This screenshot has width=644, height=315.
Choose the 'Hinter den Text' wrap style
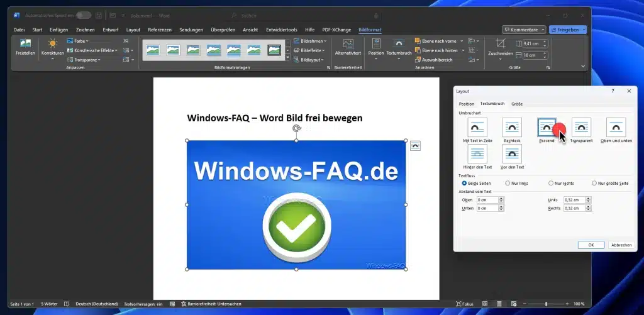click(477, 157)
